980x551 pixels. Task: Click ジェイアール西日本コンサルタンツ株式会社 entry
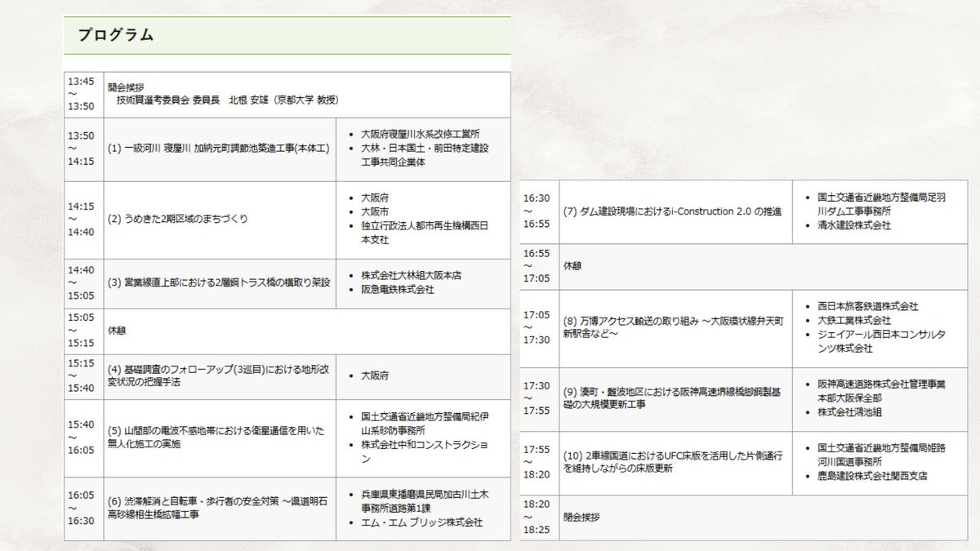tap(881, 341)
